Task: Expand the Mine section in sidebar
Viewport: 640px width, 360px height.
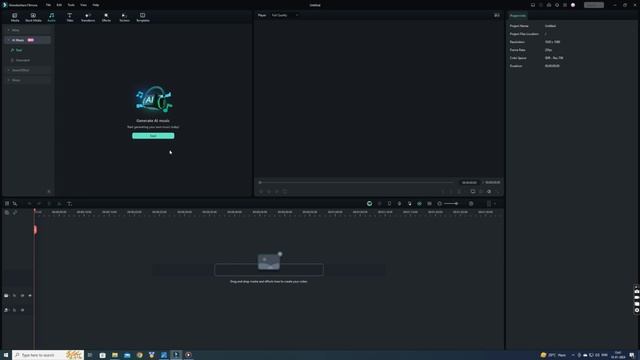Action: pyautogui.click(x=28, y=30)
